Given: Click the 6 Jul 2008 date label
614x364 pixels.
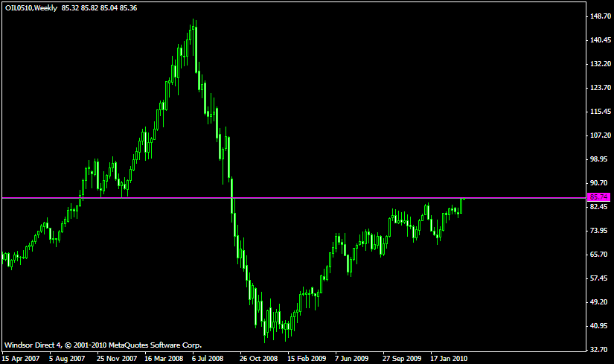Looking at the screenshot, I should tap(208, 358).
